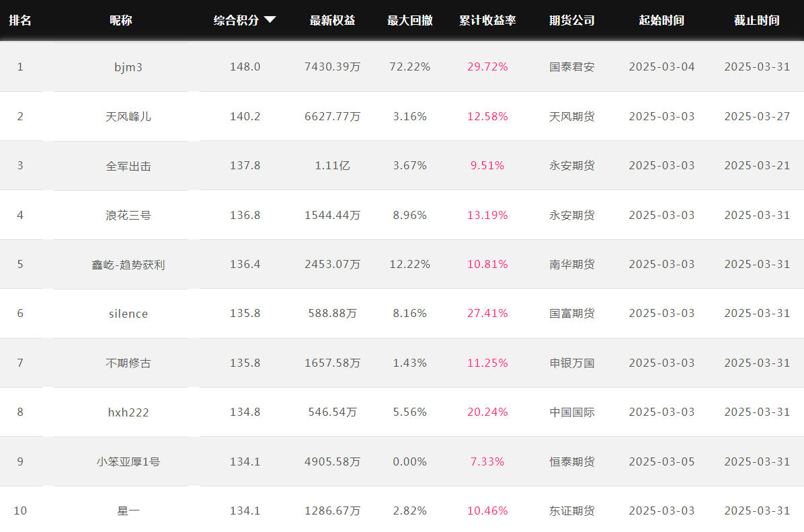Select end date 2025-03-27
804x532 pixels.
click(757, 116)
